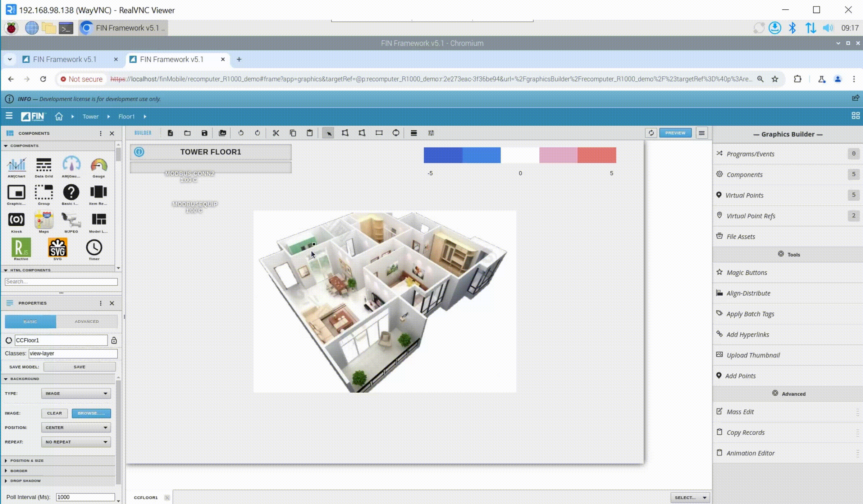Click the Undo toolbar icon

click(241, 133)
